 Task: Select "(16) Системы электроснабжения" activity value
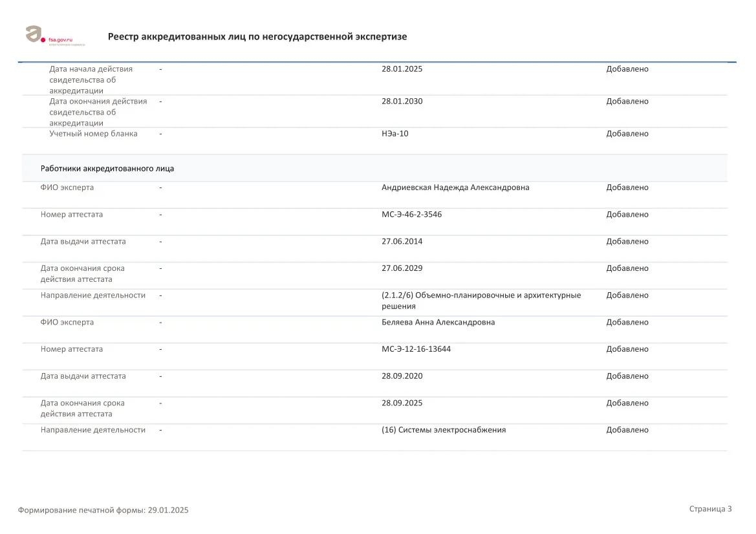444,430
